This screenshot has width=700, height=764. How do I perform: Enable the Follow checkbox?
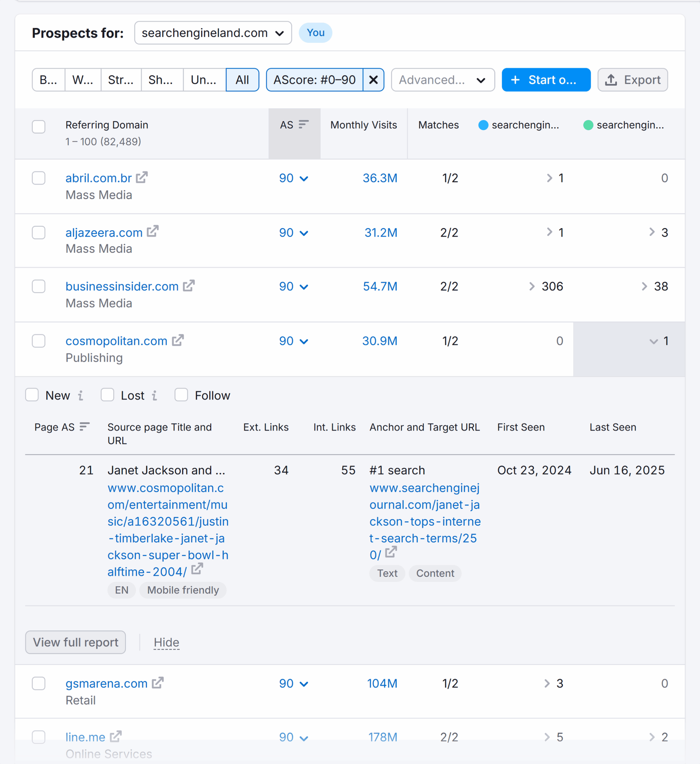(182, 395)
